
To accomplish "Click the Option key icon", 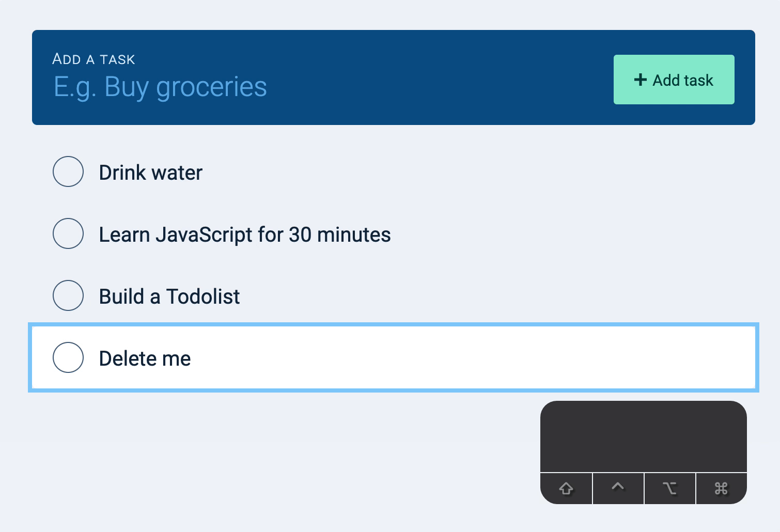I will pos(669,488).
